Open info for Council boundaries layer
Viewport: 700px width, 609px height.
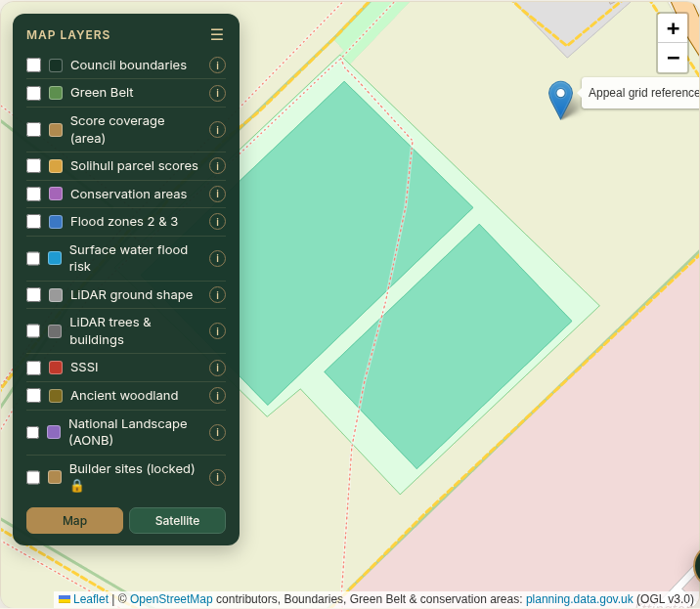click(217, 65)
